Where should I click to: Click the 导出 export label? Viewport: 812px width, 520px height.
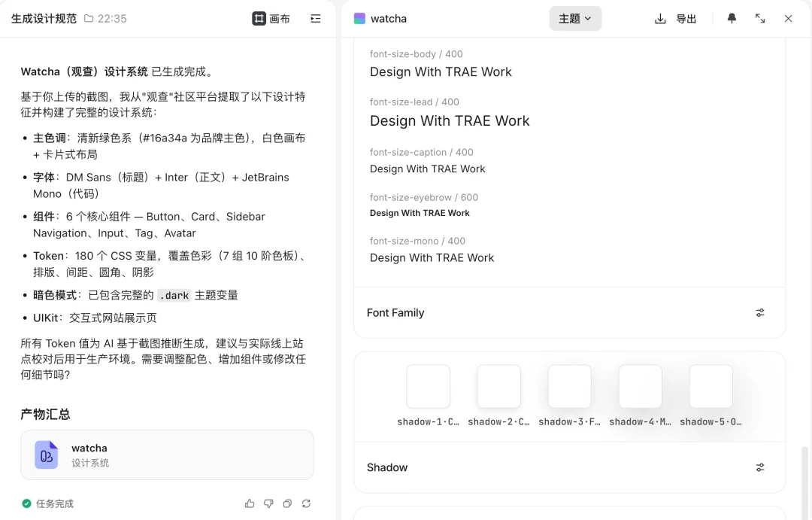[x=686, y=19]
